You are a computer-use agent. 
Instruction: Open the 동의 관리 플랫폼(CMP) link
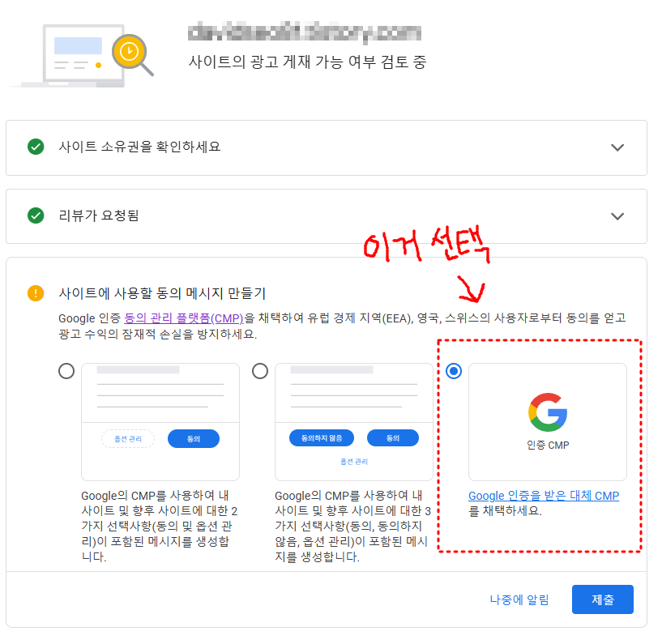point(184,318)
